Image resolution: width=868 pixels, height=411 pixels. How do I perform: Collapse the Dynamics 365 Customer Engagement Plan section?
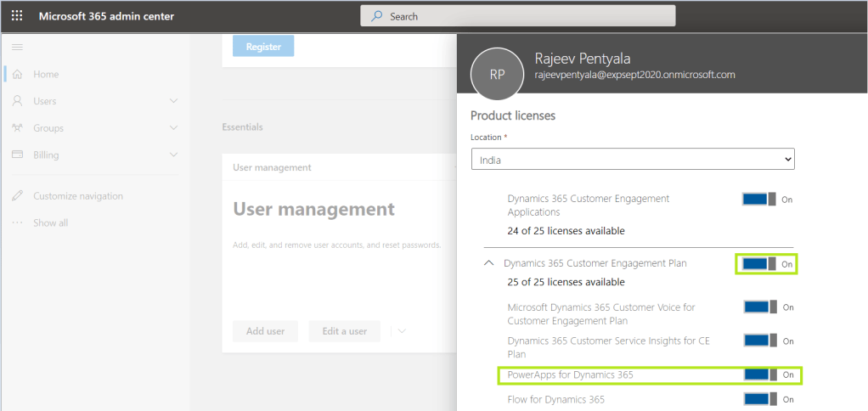[488, 263]
